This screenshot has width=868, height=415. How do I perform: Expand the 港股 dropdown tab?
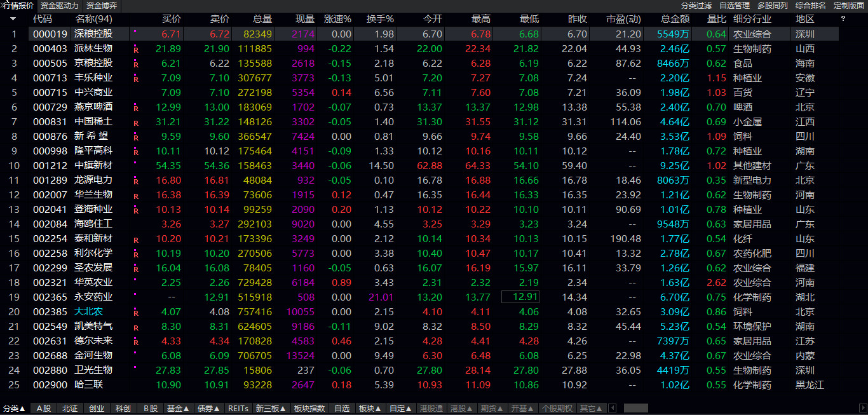click(x=461, y=408)
